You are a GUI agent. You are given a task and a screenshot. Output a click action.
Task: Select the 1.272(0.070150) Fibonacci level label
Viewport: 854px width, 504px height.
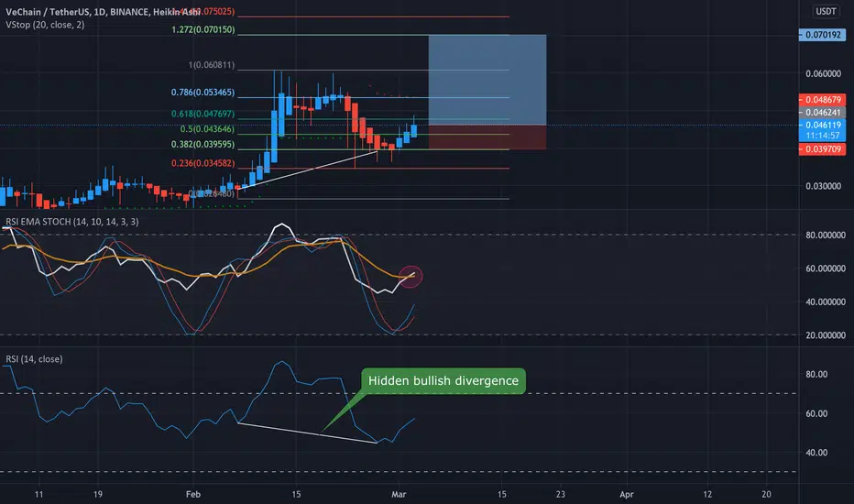click(x=203, y=29)
